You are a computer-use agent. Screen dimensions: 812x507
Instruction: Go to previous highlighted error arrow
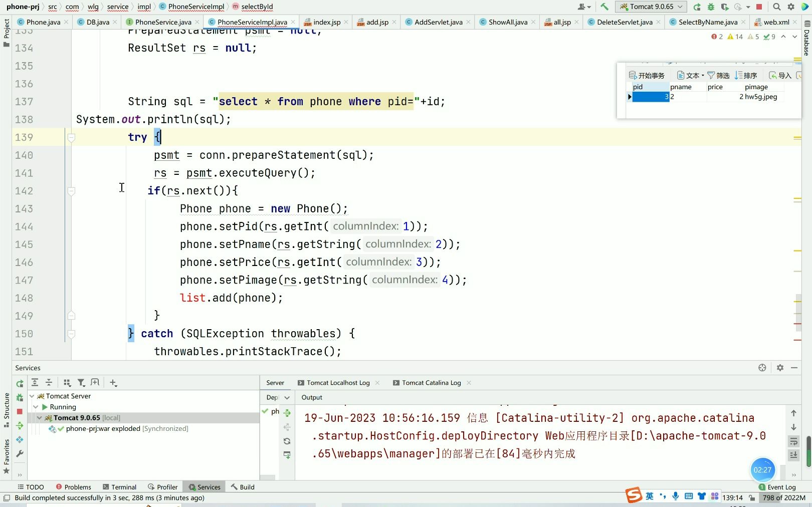point(783,37)
